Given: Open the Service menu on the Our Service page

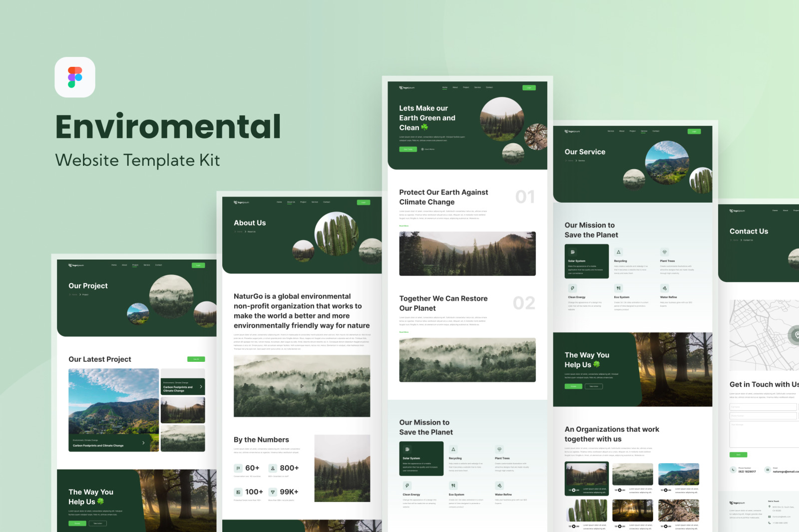Looking at the screenshot, I should pos(643,131).
